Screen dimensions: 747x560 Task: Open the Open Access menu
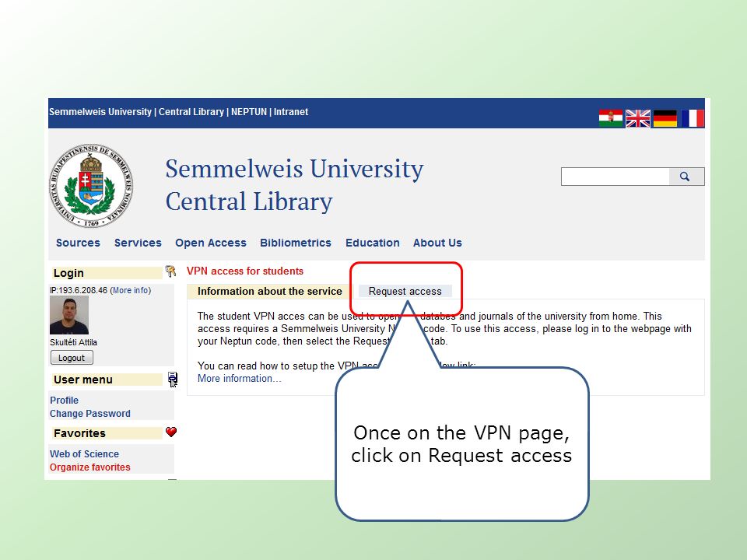tap(211, 243)
